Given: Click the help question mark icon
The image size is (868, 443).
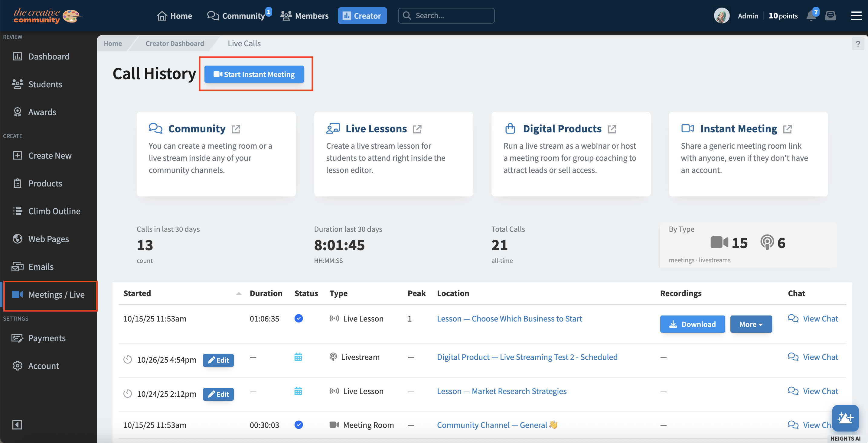Looking at the screenshot, I should [857, 44].
